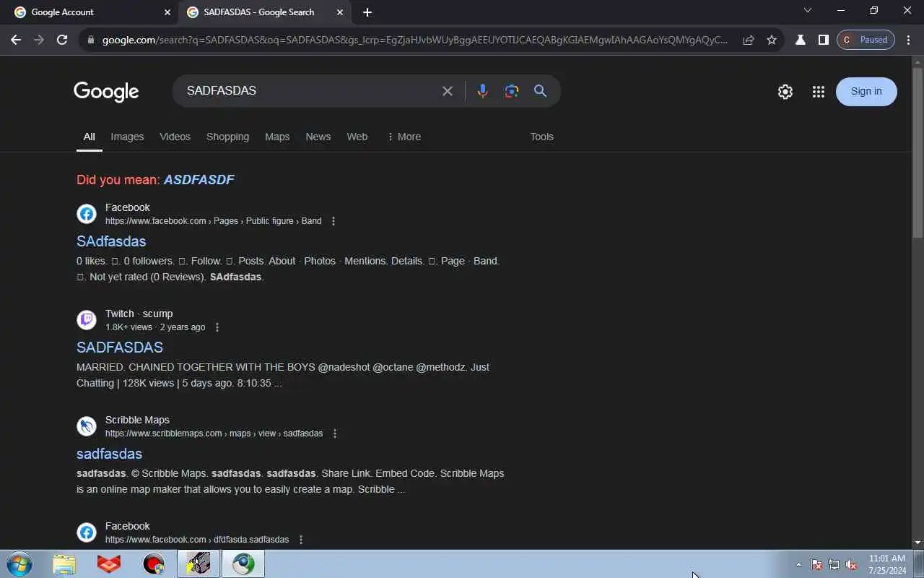Select the Images search tab

click(127, 137)
